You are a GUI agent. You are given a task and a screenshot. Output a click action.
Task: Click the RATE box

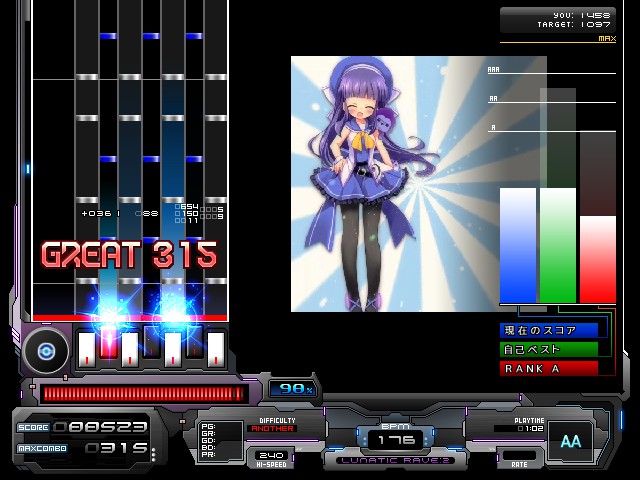519,458
